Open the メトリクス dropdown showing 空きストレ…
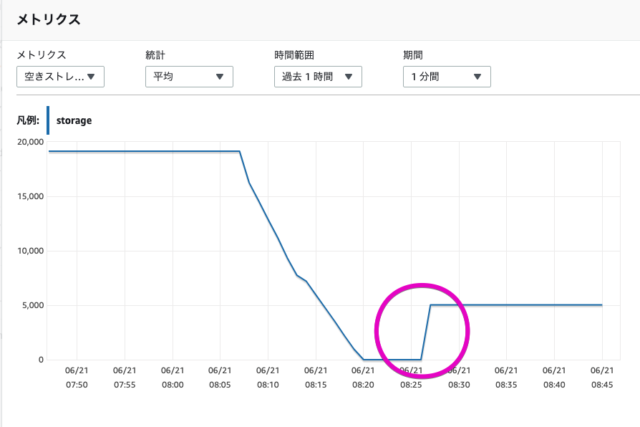 click(x=61, y=77)
